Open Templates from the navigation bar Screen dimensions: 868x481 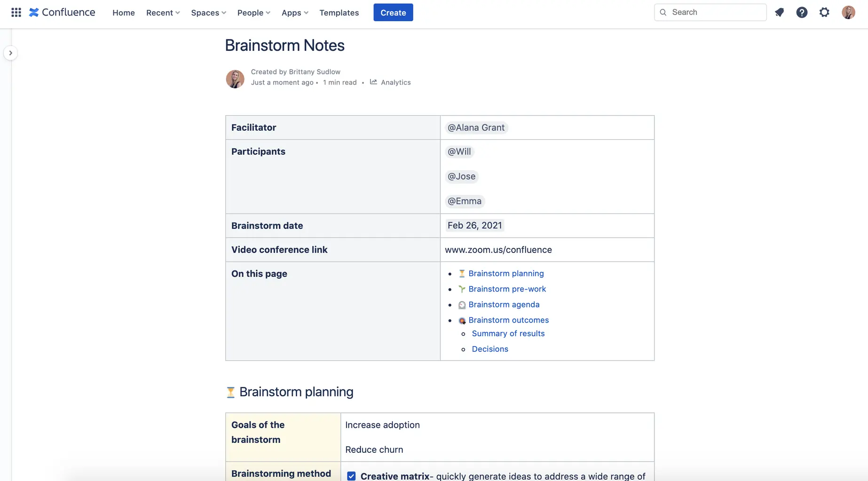pyautogui.click(x=339, y=13)
